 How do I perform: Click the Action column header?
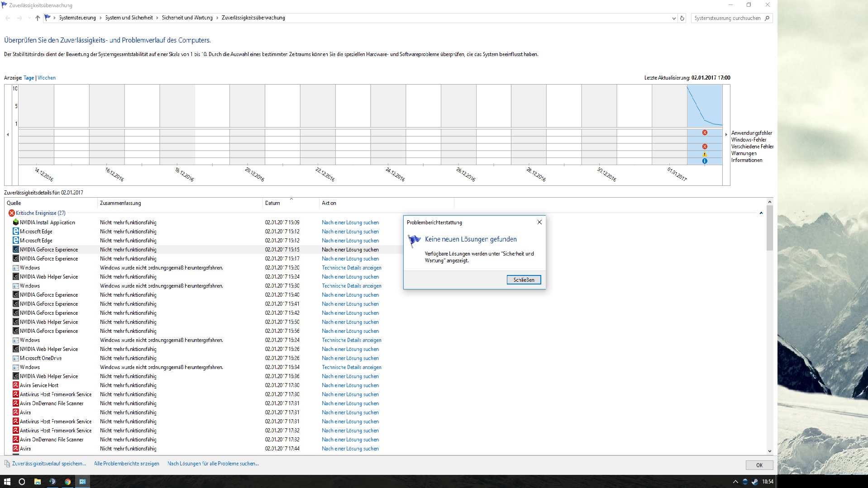(386, 203)
